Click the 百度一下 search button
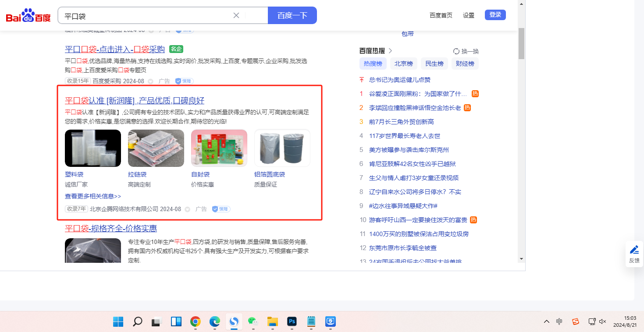Image resolution: width=644 pixels, height=332 pixels. point(292,15)
